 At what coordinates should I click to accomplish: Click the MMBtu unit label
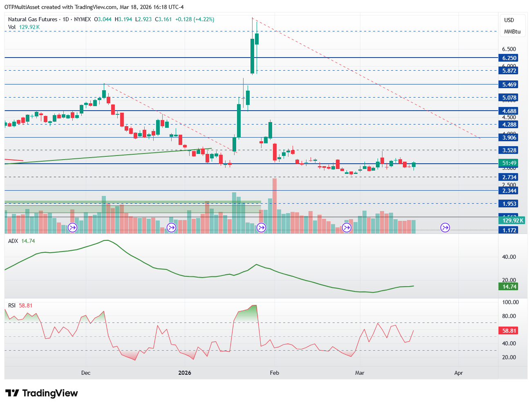point(512,31)
